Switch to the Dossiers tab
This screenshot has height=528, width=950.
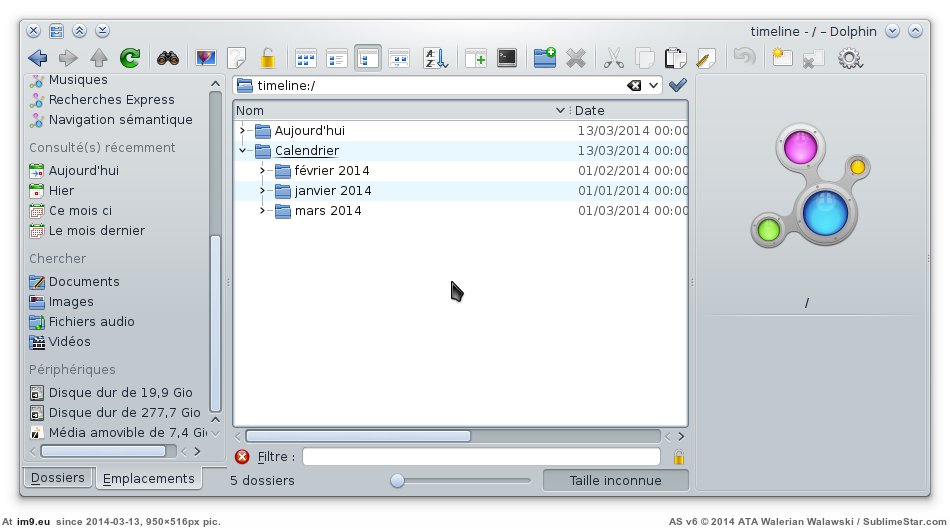(x=57, y=478)
